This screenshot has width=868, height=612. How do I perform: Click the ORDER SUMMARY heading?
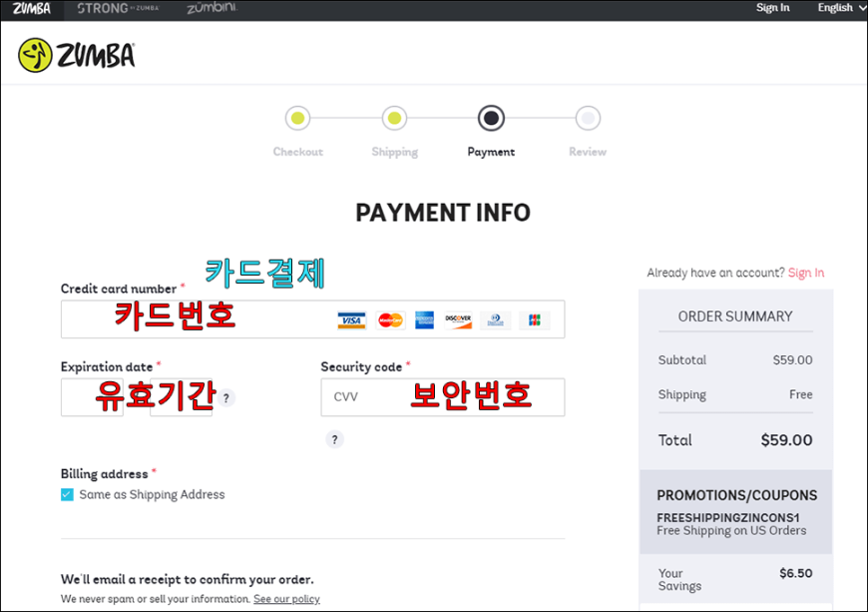[x=735, y=316]
